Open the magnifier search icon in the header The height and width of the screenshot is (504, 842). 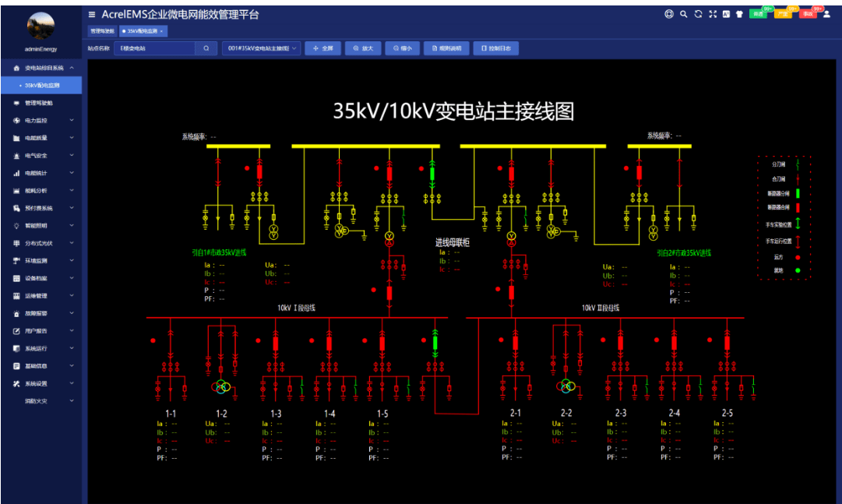tap(684, 14)
